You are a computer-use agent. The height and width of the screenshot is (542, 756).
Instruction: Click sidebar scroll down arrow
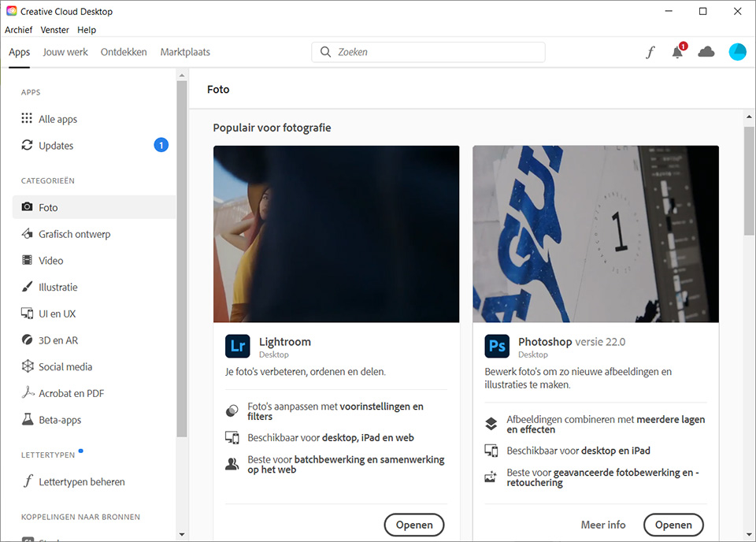(182, 534)
